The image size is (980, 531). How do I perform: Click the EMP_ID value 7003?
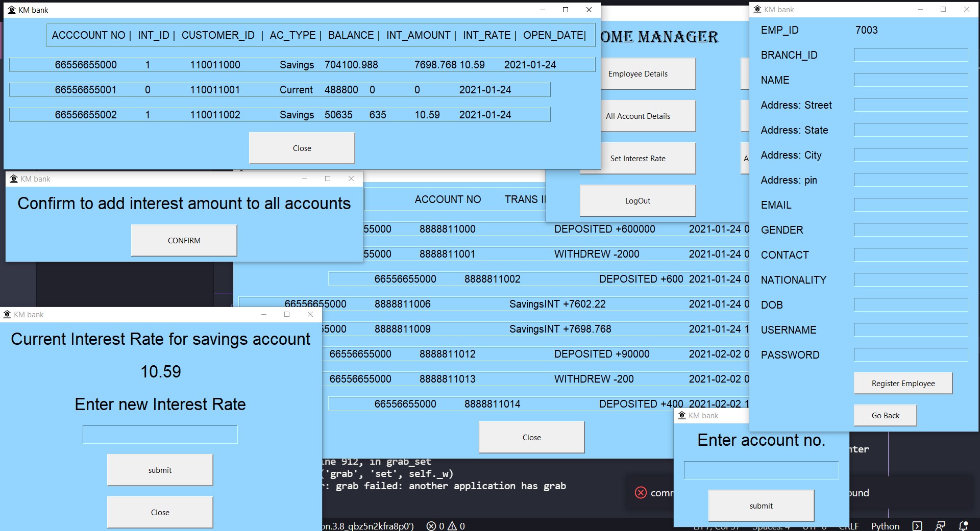coord(867,30)
